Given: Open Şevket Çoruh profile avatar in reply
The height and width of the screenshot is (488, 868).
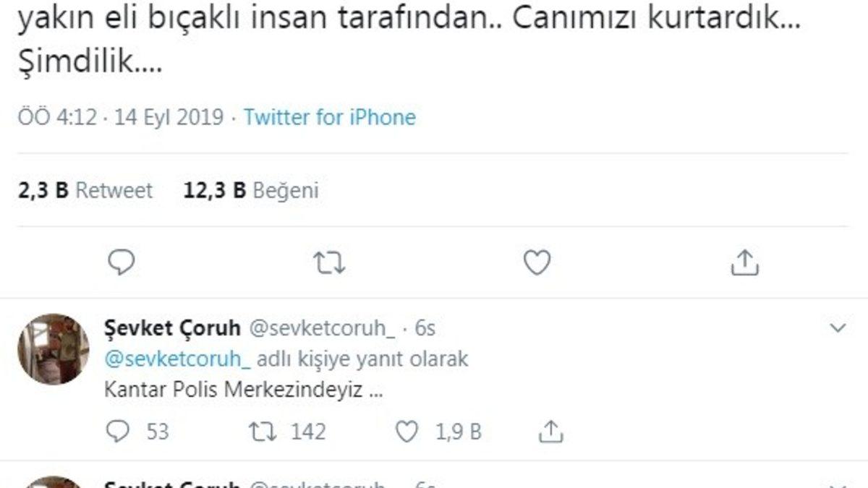Looking at the screenshot, I should coord(54,348).
